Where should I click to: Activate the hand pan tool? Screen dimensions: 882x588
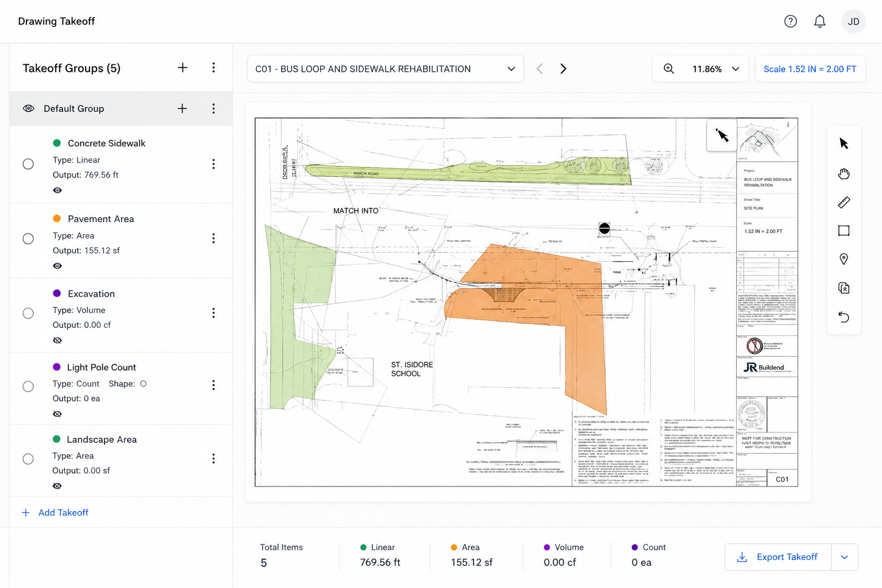click(844, 173)
